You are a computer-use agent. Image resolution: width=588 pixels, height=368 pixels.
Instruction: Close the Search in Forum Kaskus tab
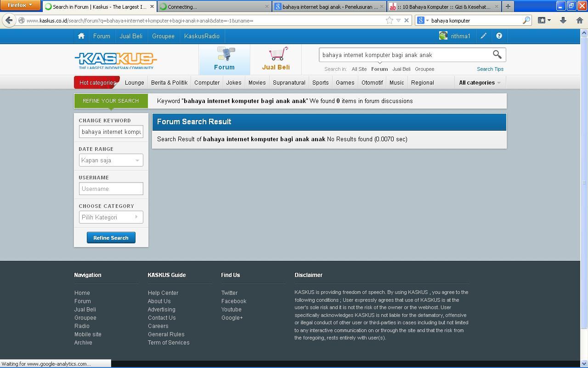[152, 6]
